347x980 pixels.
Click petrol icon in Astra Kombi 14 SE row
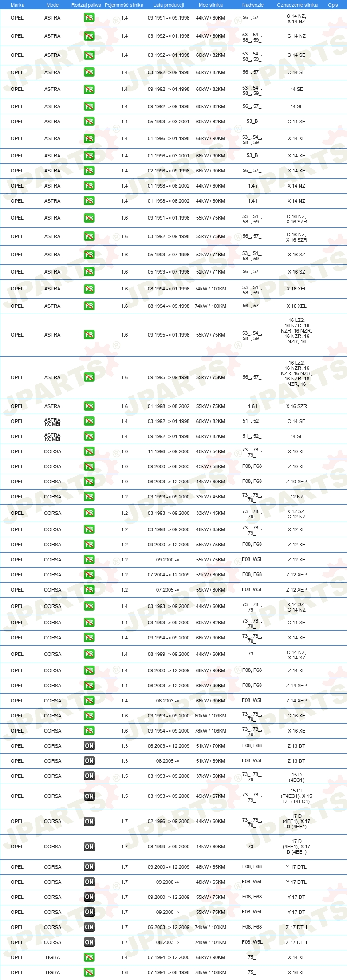click(89, 436)
